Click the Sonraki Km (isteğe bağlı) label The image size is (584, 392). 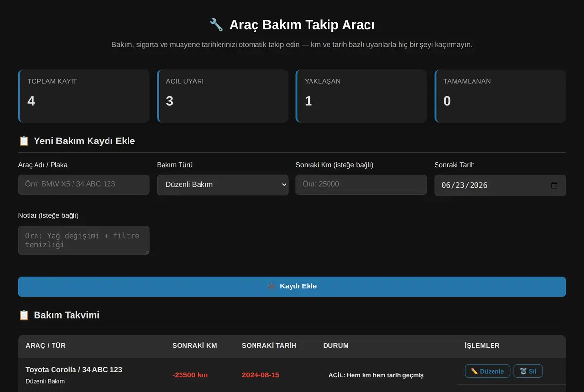(x=334, y=165)
